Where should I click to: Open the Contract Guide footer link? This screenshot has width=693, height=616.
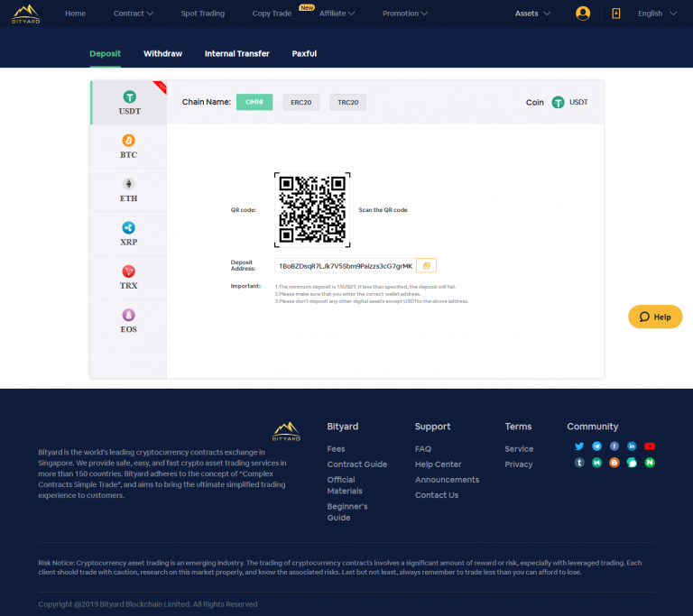pos(357,464)
